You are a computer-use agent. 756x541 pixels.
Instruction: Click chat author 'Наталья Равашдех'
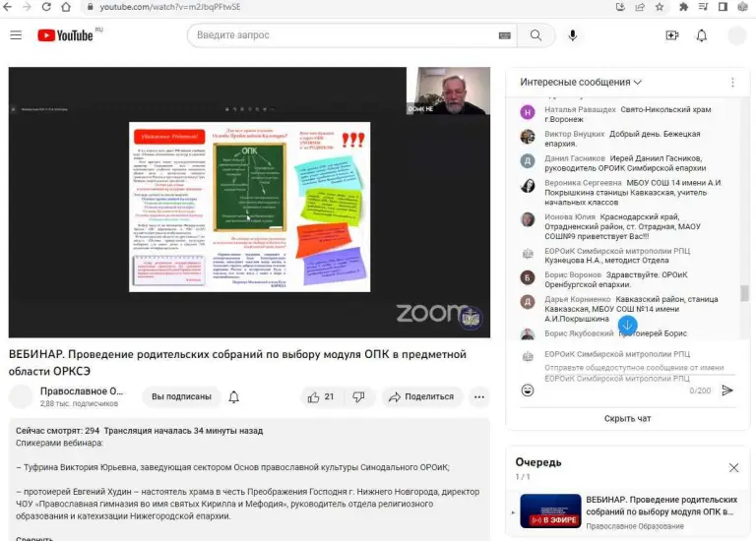(580, 109)
